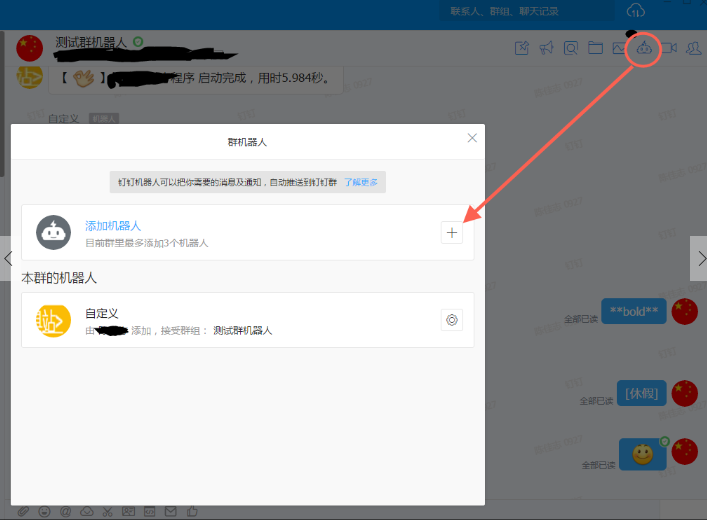The height and width of the screenshot is (520, 707).
Task: Click the smiley emoji message bubble
Action: pyautogui.click(x=643, y=454)
